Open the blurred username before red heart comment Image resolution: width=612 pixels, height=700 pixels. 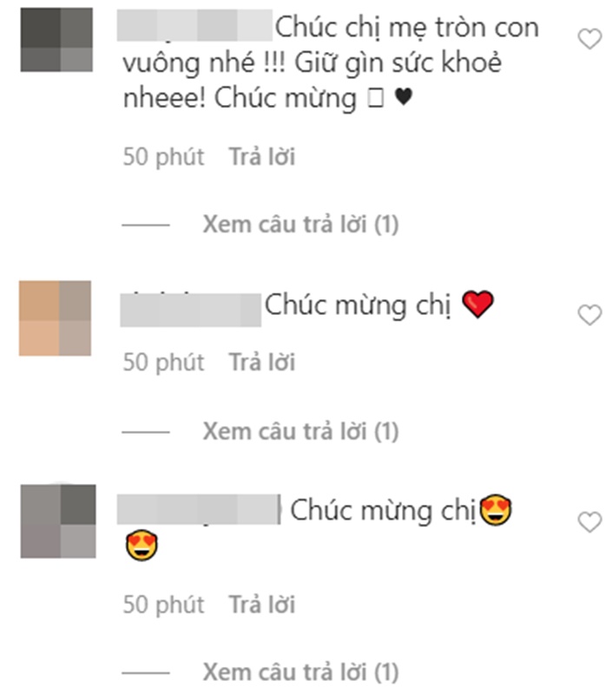point(191,310)
